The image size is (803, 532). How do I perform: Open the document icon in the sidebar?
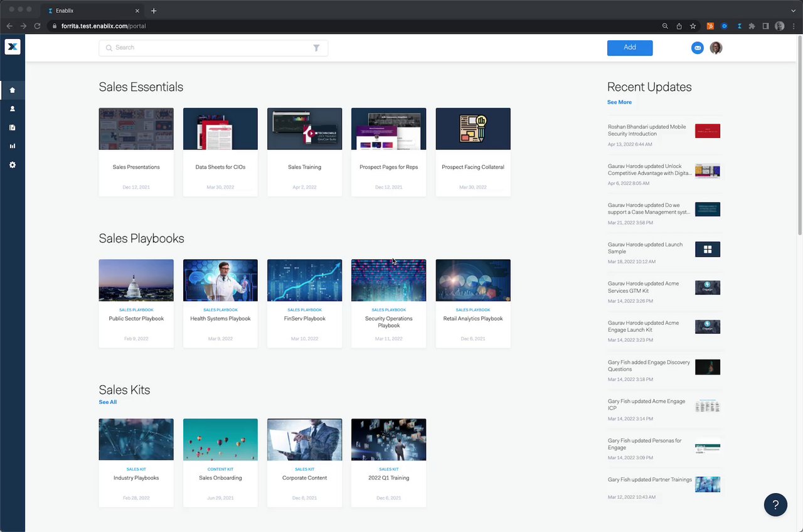[12, 127]
